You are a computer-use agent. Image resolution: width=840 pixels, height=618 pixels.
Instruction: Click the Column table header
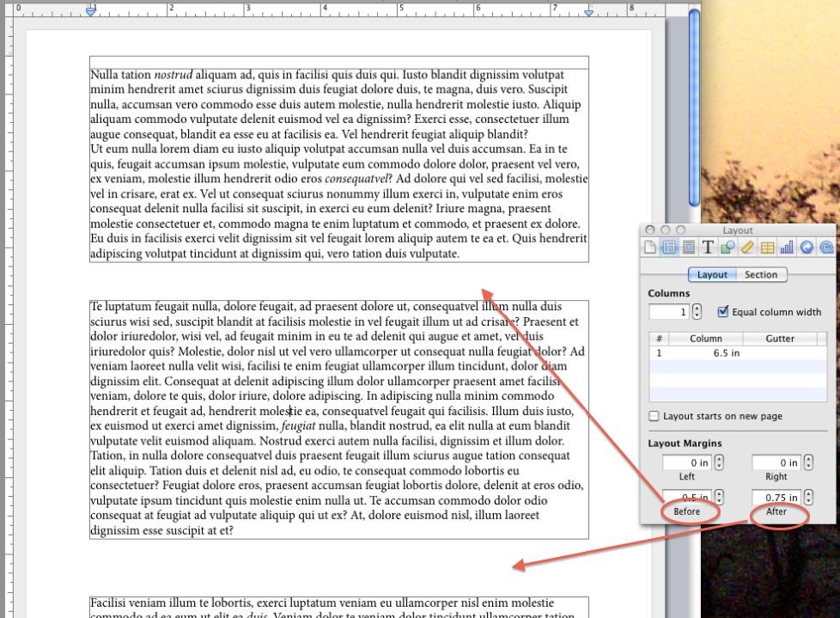point(705,338)
